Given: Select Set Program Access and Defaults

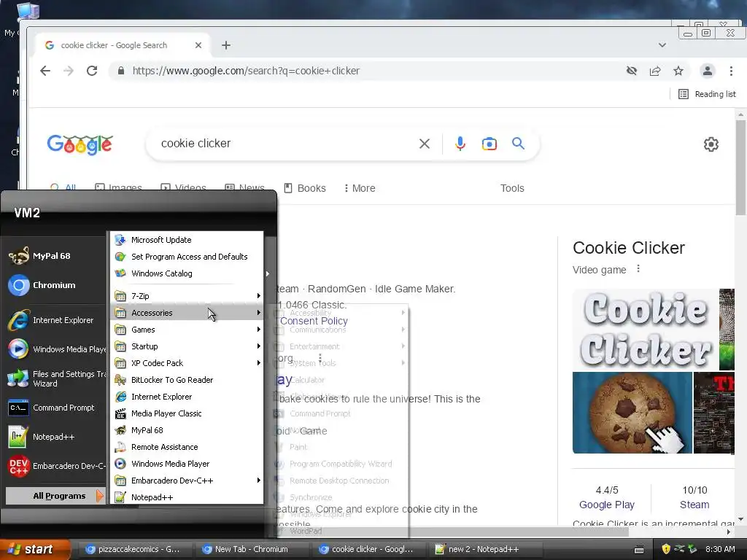Looking at the screenshot, I should (x=187, y=257).
